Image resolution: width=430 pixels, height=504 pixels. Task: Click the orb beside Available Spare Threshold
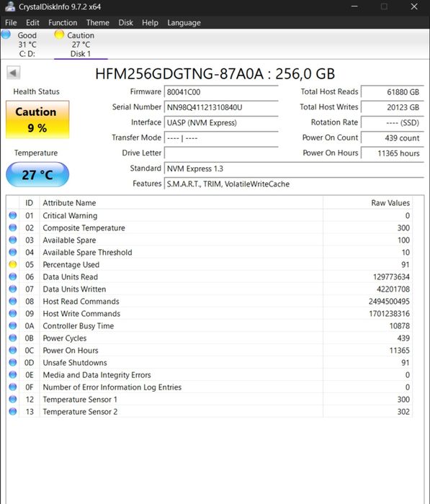pos(13,252)
